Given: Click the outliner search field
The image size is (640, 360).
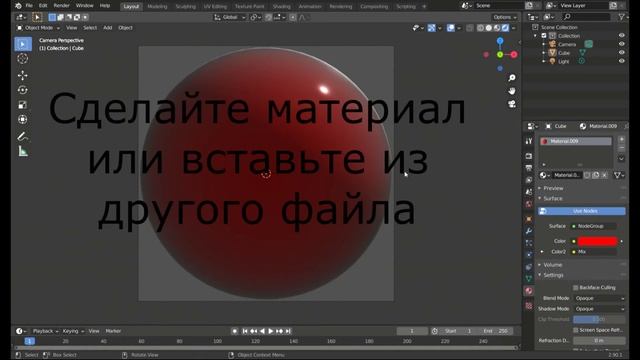Looking at the screenshot, I should (586, 17).
